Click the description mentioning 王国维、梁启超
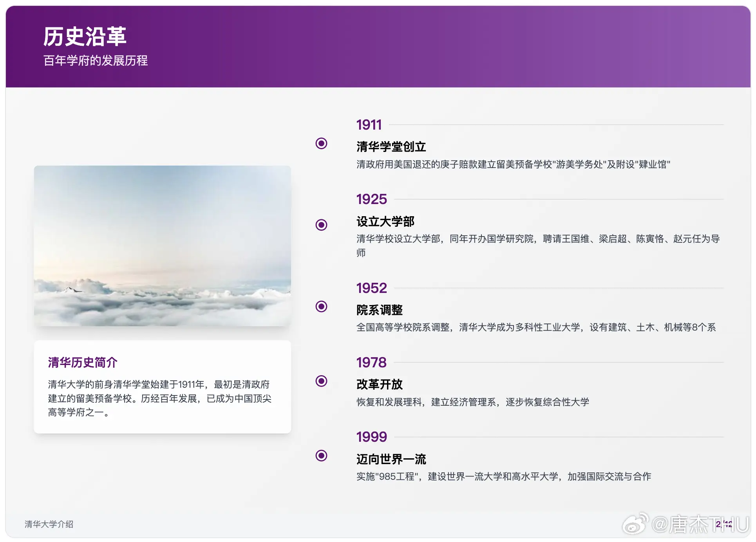This screenshot has height=542, width=756. point(538,246)
